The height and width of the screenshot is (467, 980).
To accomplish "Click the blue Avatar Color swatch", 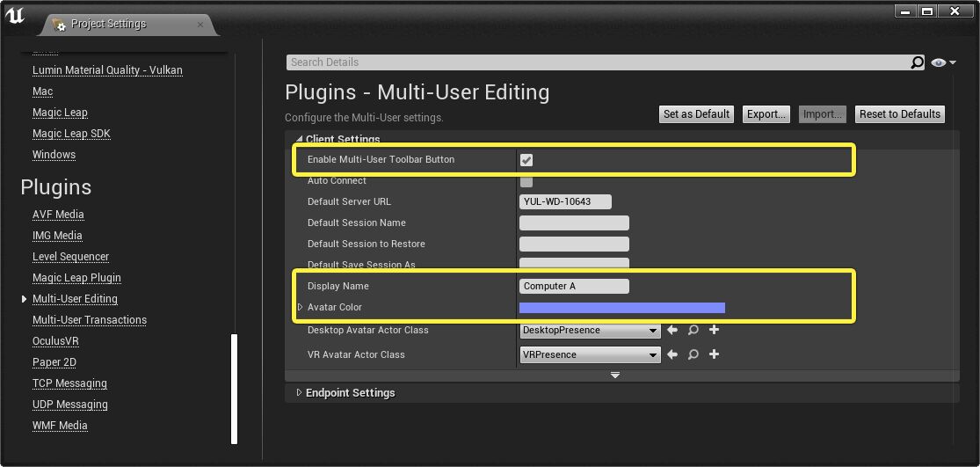I will (621, 308).
